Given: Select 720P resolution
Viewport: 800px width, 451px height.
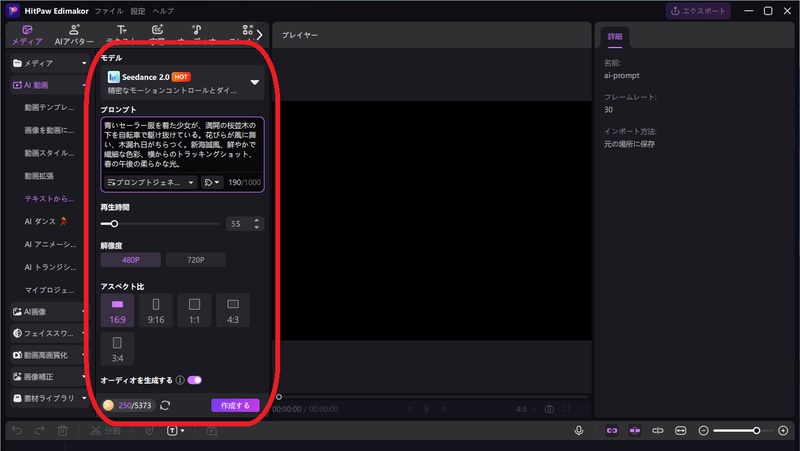Looking at the screenshot, I should click(x=195, y=260).
